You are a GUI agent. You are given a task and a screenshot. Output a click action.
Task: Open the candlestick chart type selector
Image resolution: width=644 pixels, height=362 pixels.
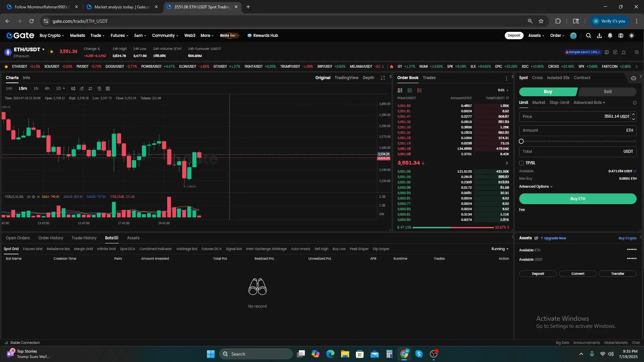tap(73, 88)
